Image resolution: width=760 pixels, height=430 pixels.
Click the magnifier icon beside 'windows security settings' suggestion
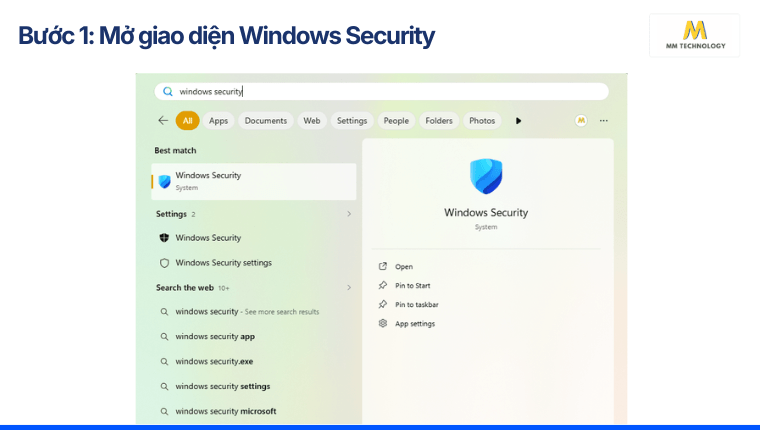(x=164, y=386)
